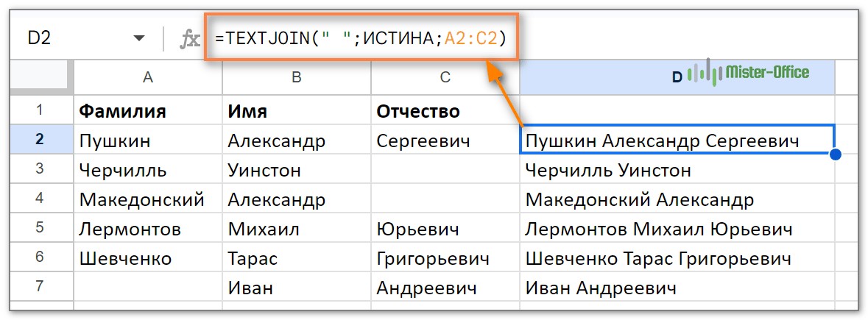Click the Name box showing D2
The height and width of the screenshot is (320, 868).
39,39
